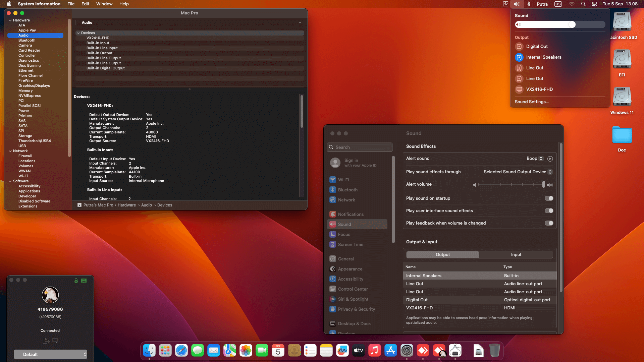Click the System Settings Search field
The width and height of the screenshot is (644, 362).
360,147
